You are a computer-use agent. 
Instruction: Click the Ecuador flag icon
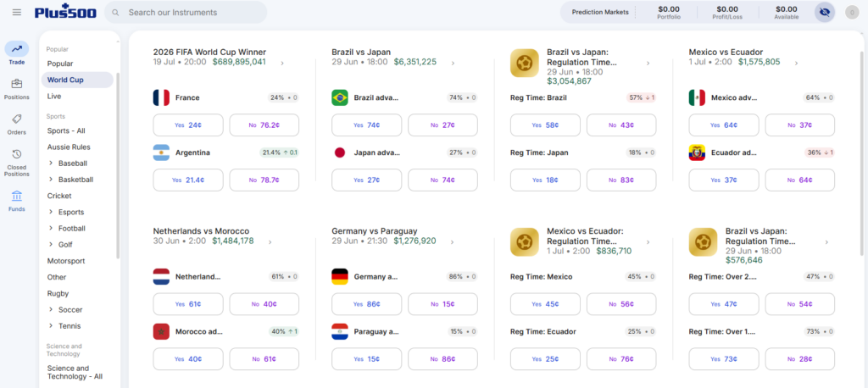(x=697, y=152)
